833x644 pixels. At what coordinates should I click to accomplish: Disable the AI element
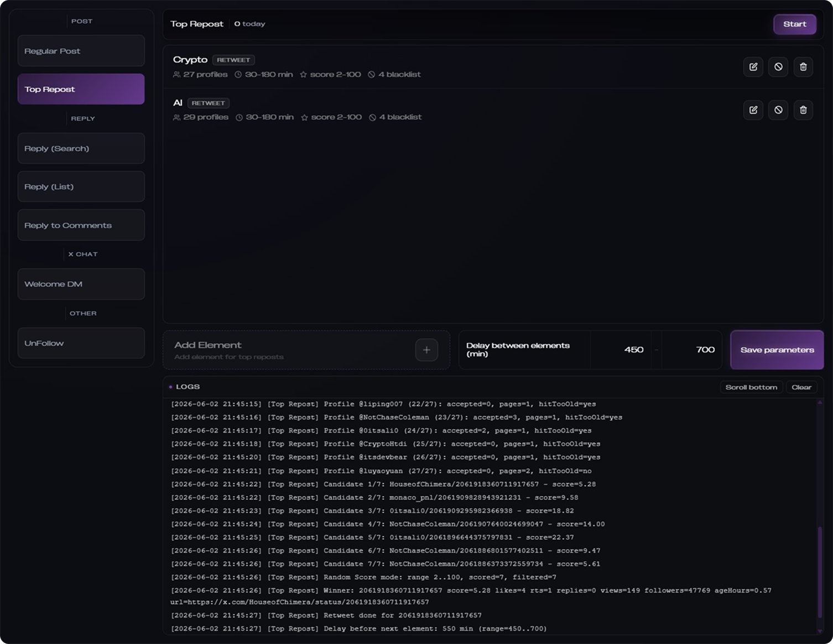point(778,110)
